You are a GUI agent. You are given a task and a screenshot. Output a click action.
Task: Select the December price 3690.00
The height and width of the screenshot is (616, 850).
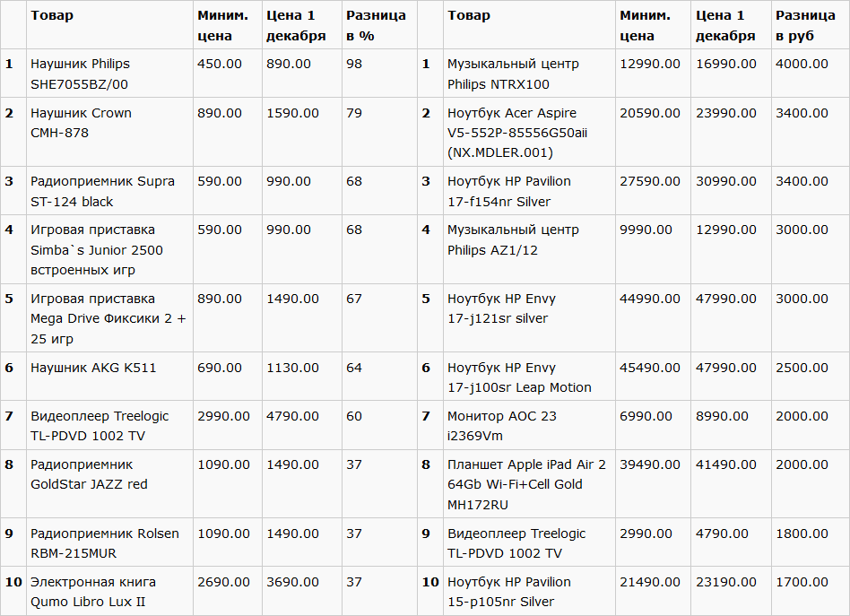(x=292, y=583)
